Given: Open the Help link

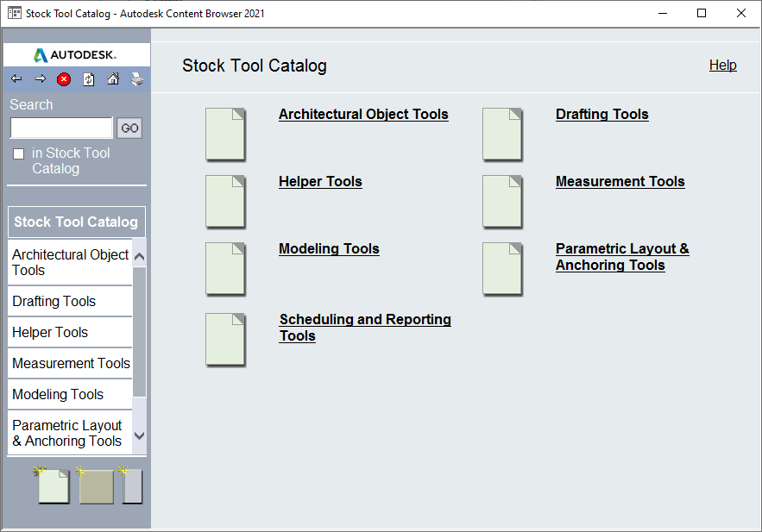Looking at the screenshot, I should [x=722, y=65].
